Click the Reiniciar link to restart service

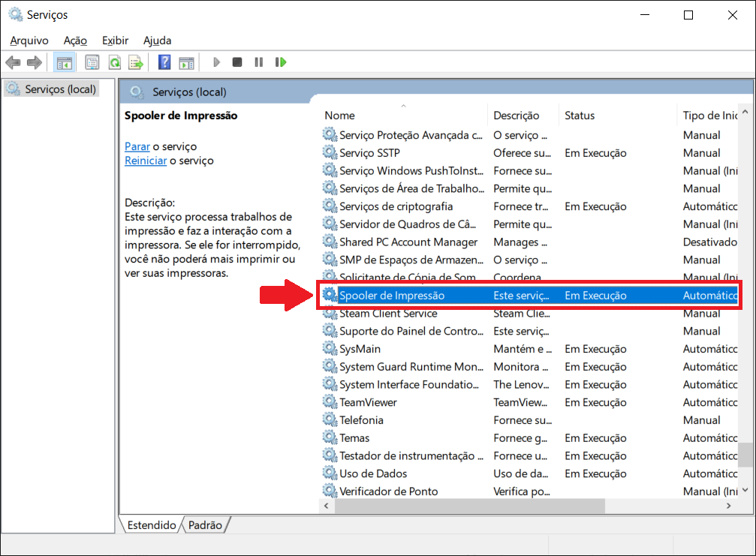[x=146, y=161]
